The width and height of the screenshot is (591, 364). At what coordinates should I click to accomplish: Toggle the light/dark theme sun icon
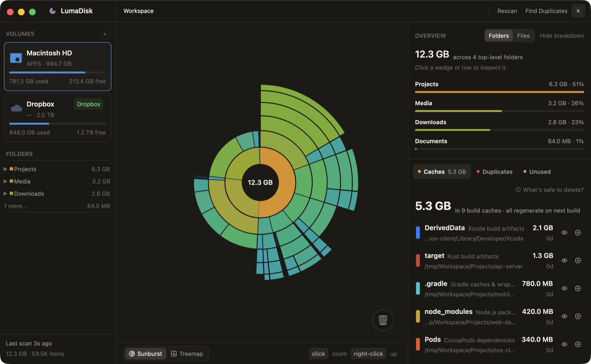[x=578, y=11]
